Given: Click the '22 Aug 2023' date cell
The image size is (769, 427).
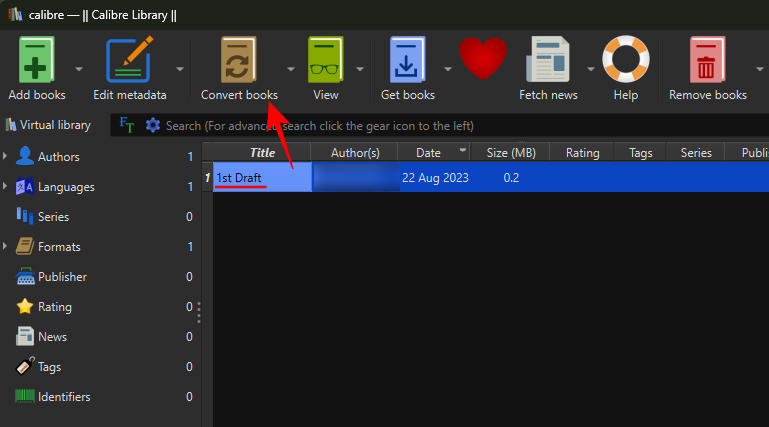Looking at the screenshot, I should point(435,177).
